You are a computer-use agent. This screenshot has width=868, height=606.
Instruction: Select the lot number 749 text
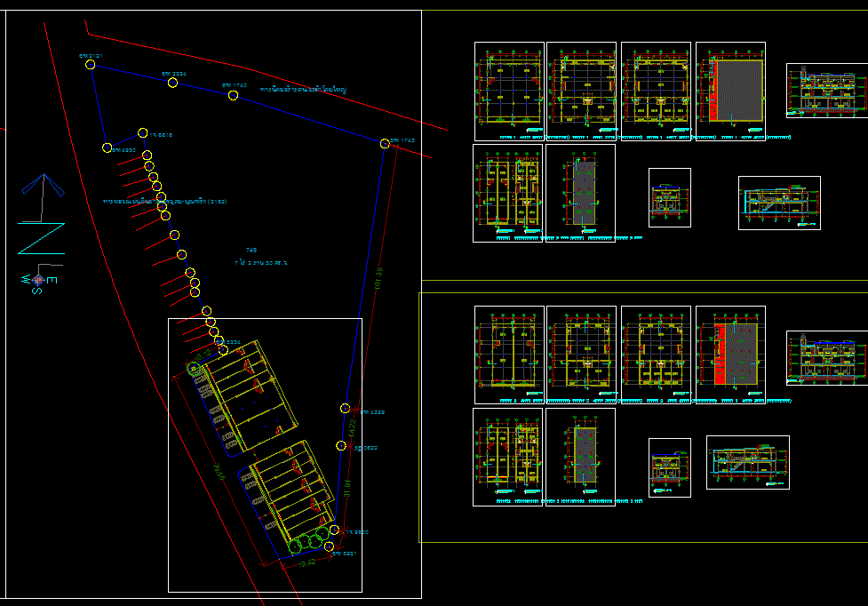(x=251, y=251)
